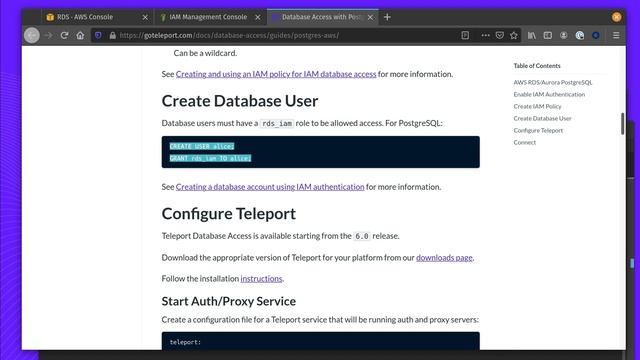Screen dimensions: 640x360
Task: Save page to Pocket
Action: 500,35
